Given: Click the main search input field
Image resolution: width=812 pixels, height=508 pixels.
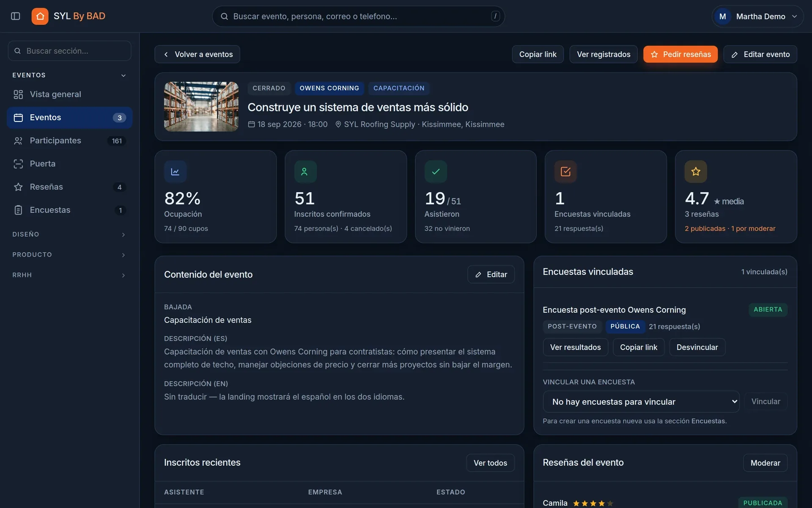Looking at the screenshot, I should [358, 17].
